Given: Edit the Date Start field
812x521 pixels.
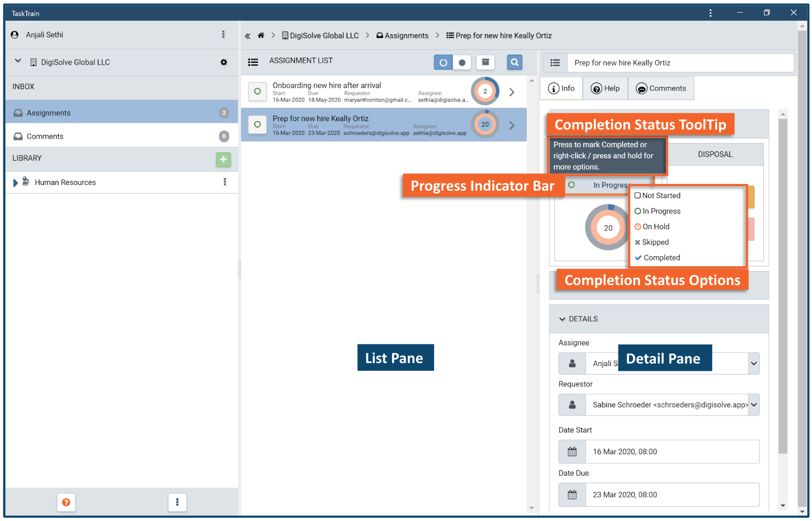Looking at the screenshot, I should pyautogui.click(x=672, y=452).
